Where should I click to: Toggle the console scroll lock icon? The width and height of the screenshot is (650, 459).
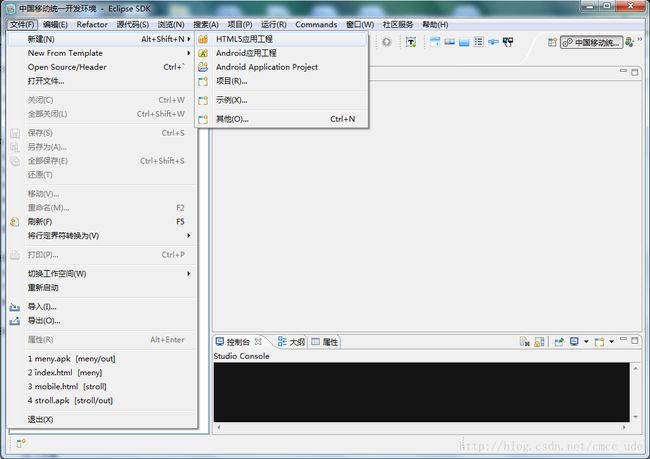click(539, 342)
